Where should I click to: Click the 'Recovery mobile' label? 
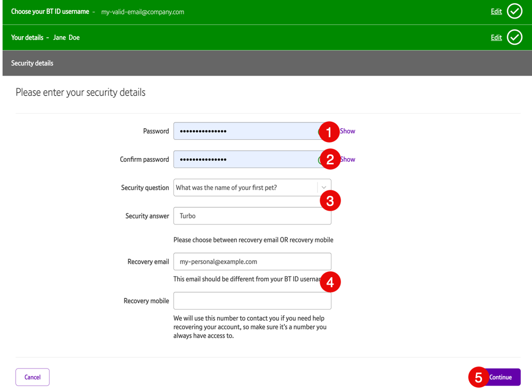click(x=146, y=301)
